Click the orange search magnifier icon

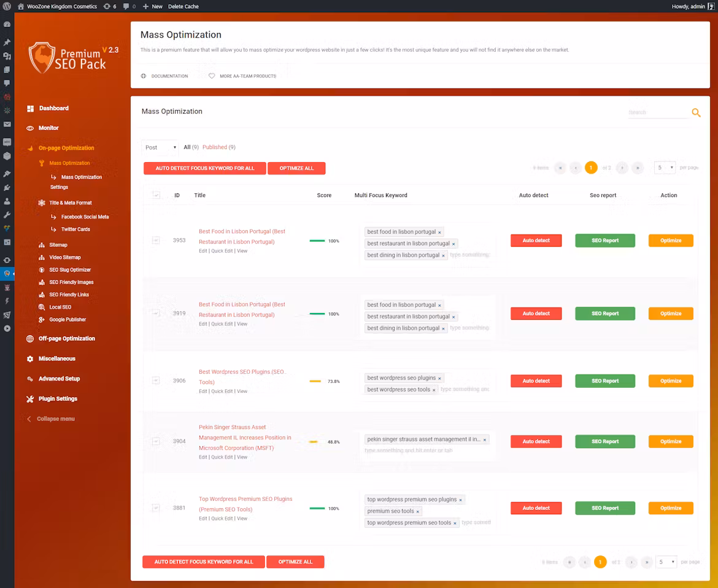(695, 113)
